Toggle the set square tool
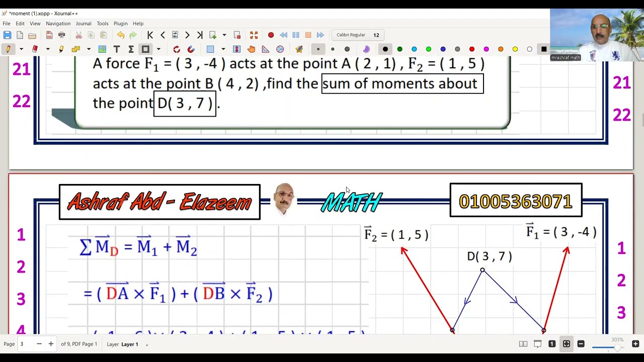 click(266, 49)
